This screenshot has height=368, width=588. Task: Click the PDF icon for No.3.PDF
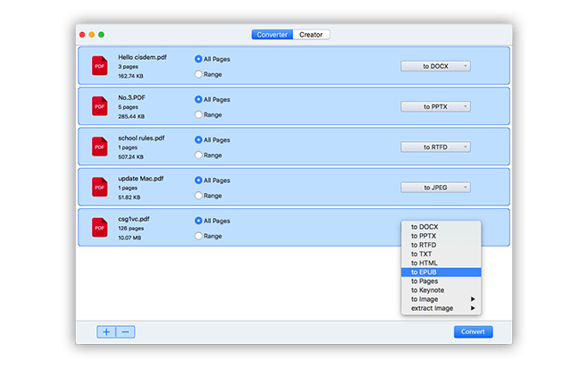pos(100,106)
